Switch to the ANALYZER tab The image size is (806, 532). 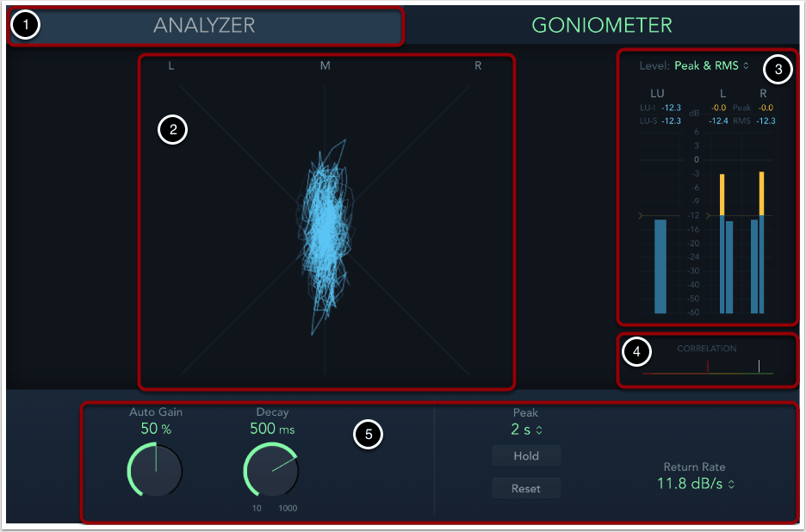[x=205, y=25]
